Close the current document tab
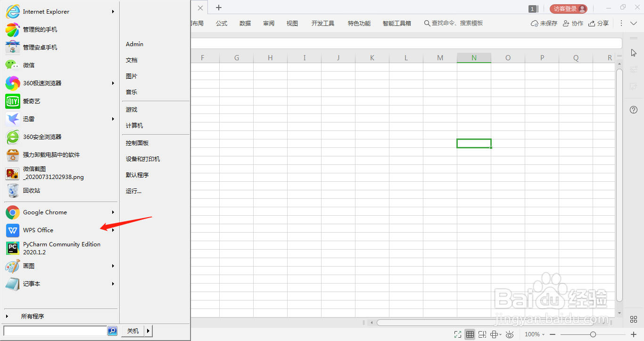This screenshot has width=644, height=341. (200, 8)
